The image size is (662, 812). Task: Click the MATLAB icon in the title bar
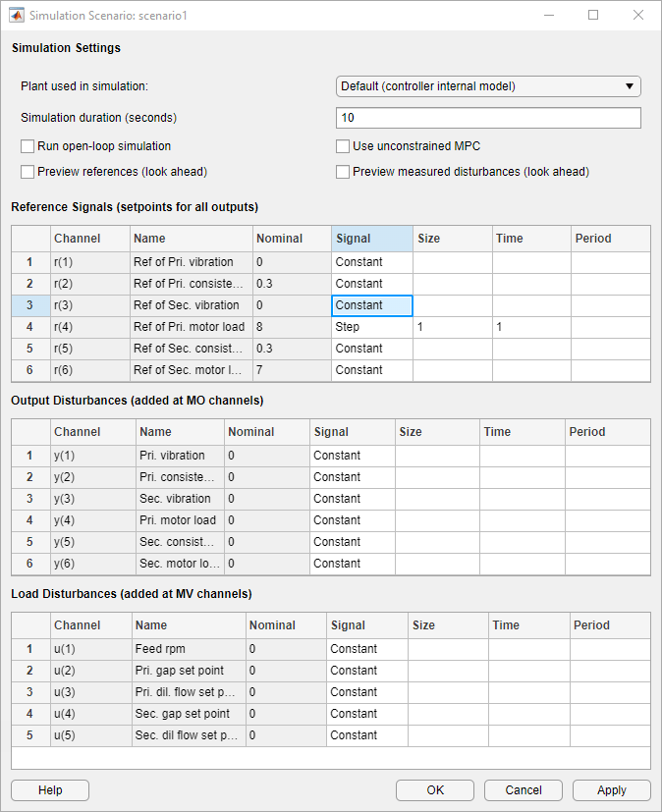pos(15,16)
